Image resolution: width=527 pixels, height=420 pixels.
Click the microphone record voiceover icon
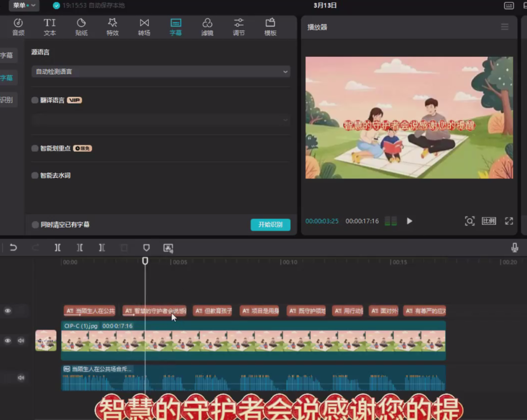(x=514, y=248)
